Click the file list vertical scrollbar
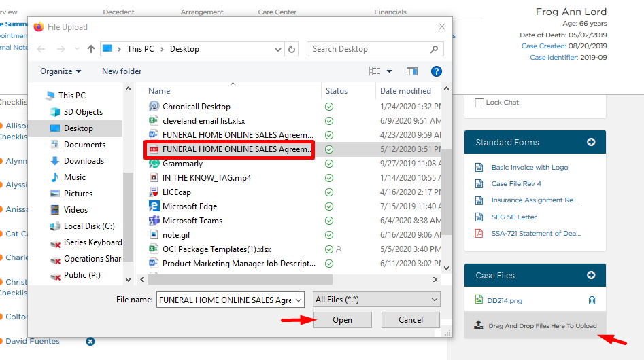Screen dimensions: 644x360 446,192
